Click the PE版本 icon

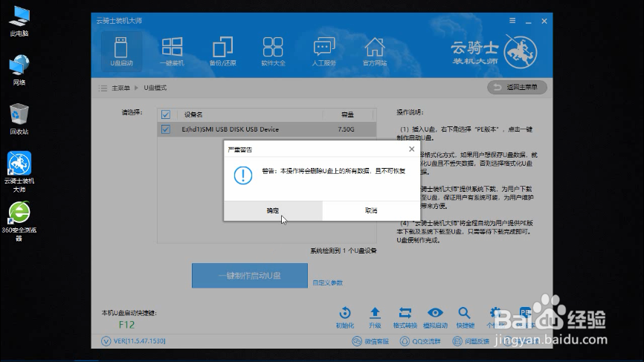[525, 317]
